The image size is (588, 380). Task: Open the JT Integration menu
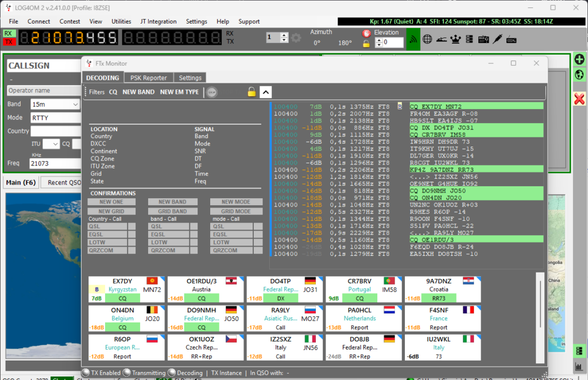click(x=158, y=21)
